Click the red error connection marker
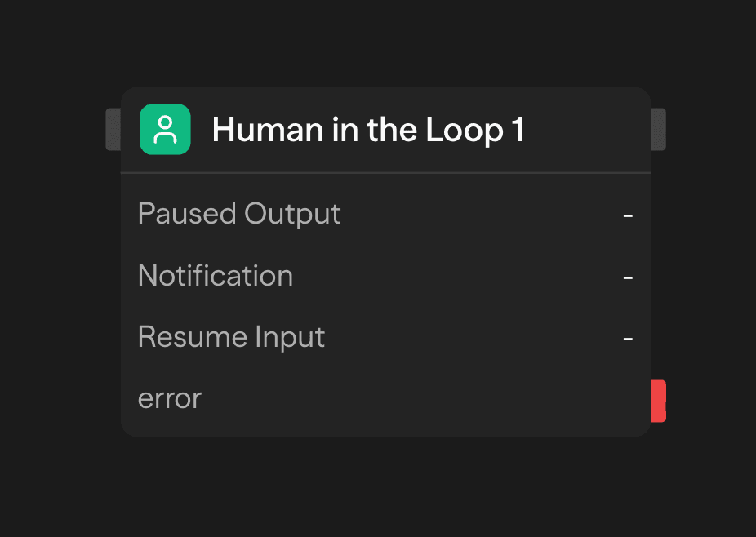 click(659, 398)
